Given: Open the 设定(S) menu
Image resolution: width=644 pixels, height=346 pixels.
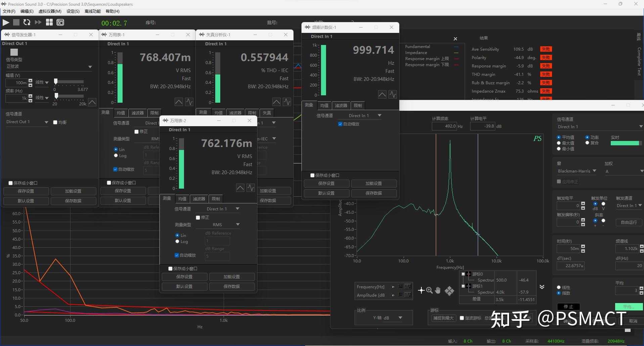Looking at the screenshot, I should pos(73,11).
